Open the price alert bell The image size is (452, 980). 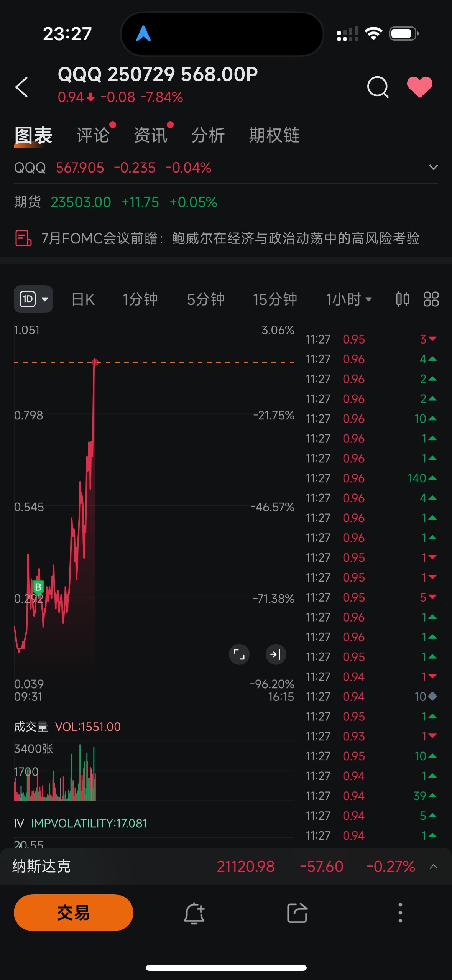pos(194,913)
